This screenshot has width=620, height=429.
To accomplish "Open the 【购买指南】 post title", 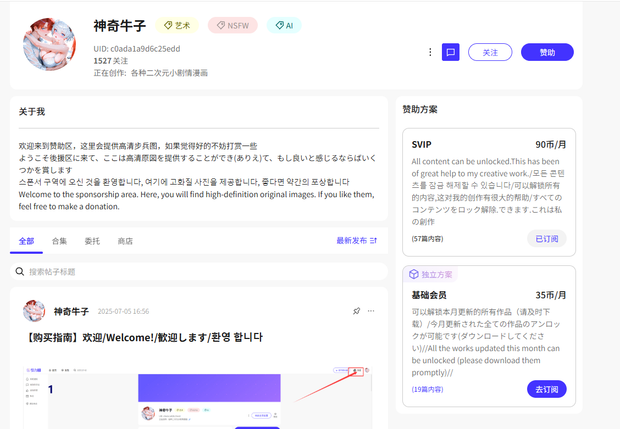I will [x=143, y=337].
